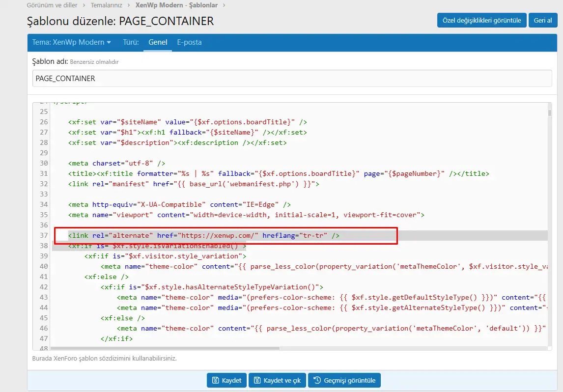Image resolution: width=563 pixels, height=392 pixels.
Task: Click the getDefaultStyleType() meta line
Action: (x=331, y=297)
